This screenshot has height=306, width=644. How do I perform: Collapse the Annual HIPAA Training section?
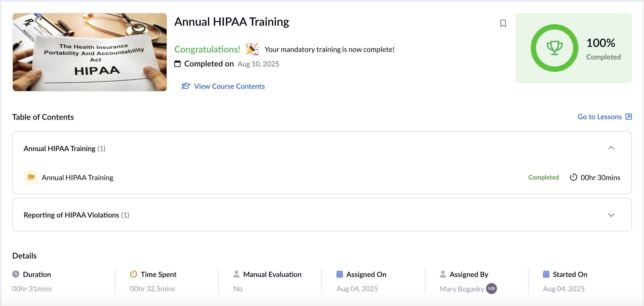point(612,148)
